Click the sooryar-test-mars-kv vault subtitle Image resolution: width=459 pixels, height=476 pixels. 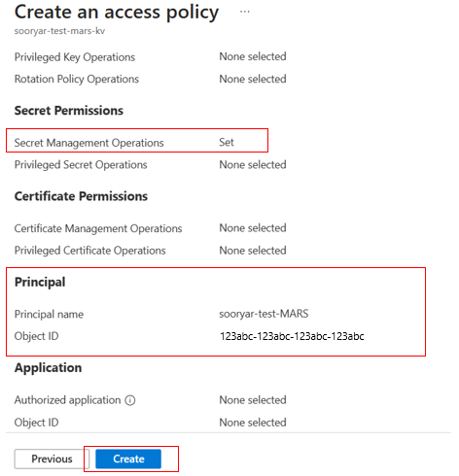tap(59, 31)
